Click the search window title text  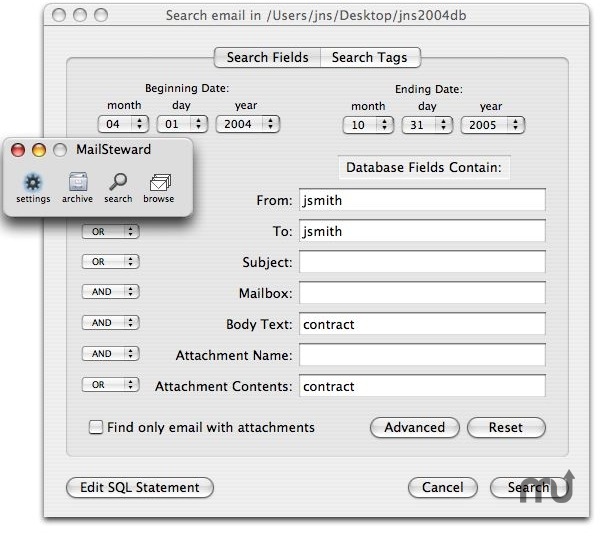(316, 15)
